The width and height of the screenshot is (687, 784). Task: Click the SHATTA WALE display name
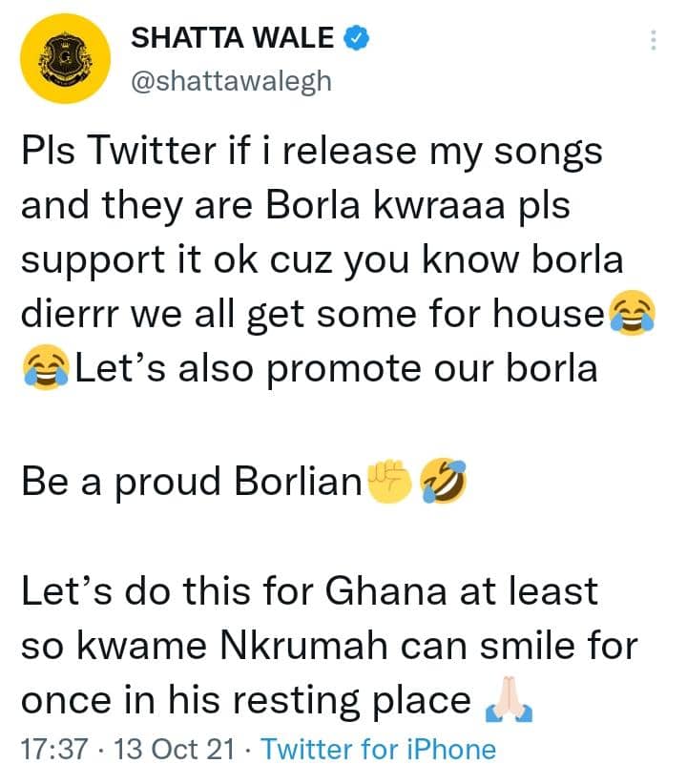coord(233,38)
